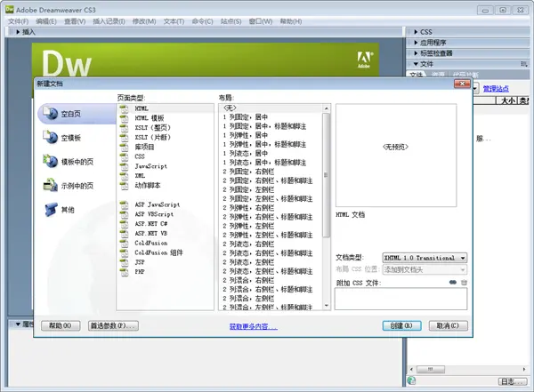Click the XSLT (整页) file icon

point(125,128)
